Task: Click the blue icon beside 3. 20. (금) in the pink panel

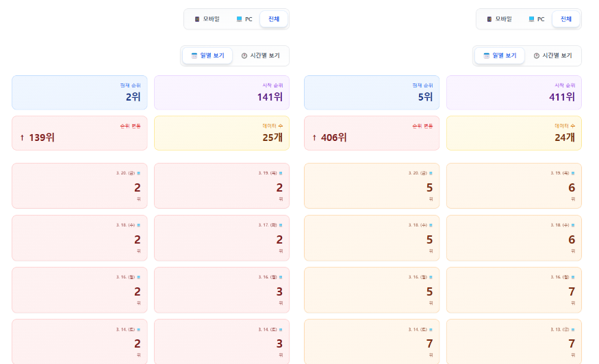Action: point(139,173)
